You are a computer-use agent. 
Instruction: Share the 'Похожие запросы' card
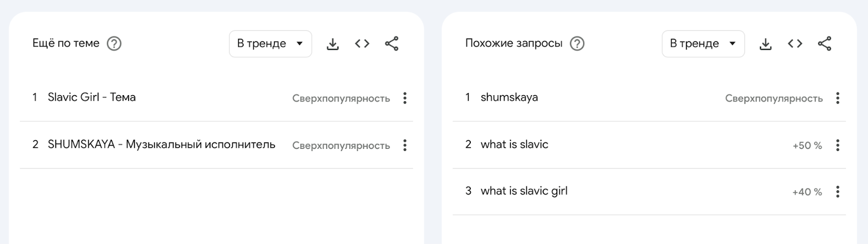point(825,43)
